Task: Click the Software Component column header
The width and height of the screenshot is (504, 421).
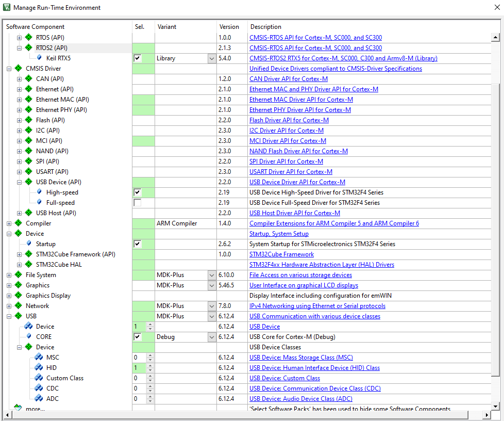Action: click(x=35, y=27)
